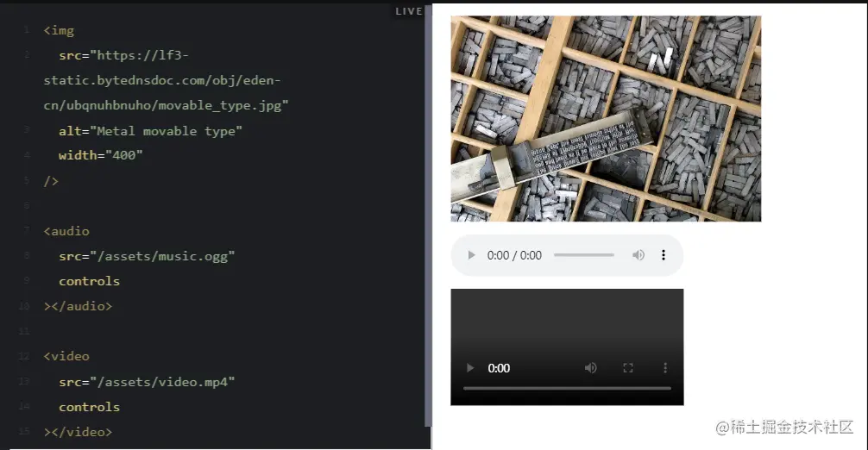Image resolution: width=868 pixels, height=450 pixels.
Task: Click the ></audio> closing tag line
Action: (x=78, y=306)
